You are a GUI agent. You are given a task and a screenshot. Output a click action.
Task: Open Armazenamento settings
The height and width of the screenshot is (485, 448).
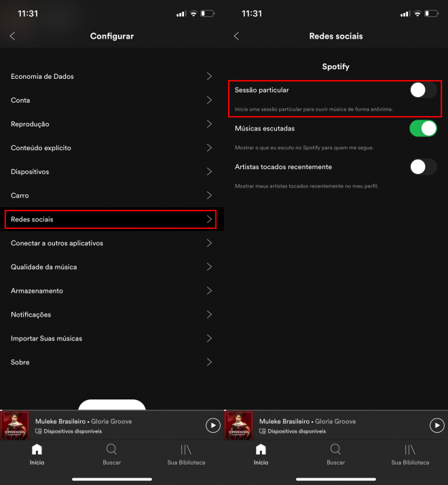[x=111, y=291]
